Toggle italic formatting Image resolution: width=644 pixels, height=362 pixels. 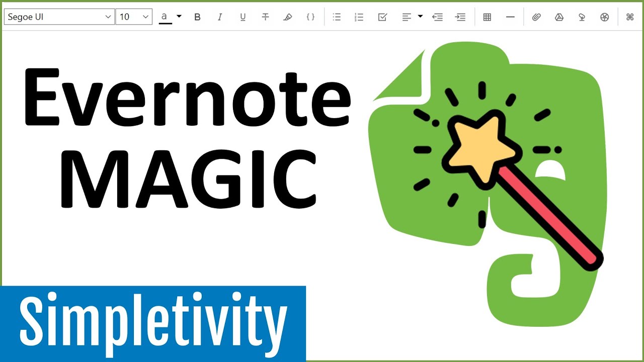click(x=220, y=17)
